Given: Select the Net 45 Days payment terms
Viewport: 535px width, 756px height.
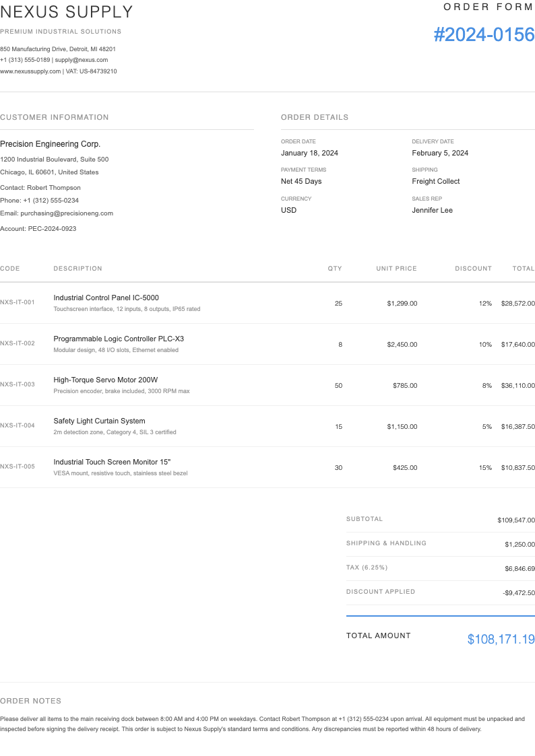Looking at the screenshot, I should [x=301, y=181].
